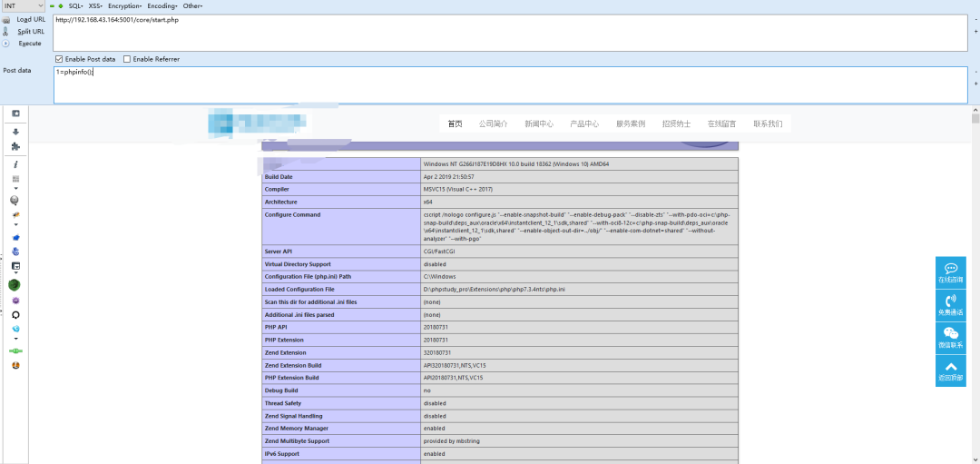Click the green dot icon before SQL
Image resolution: width=980 pixels, height=464 pixels.
[62, 5]
